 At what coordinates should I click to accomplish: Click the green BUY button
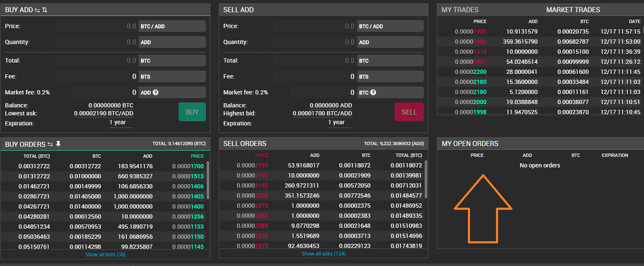pos(192,112)
